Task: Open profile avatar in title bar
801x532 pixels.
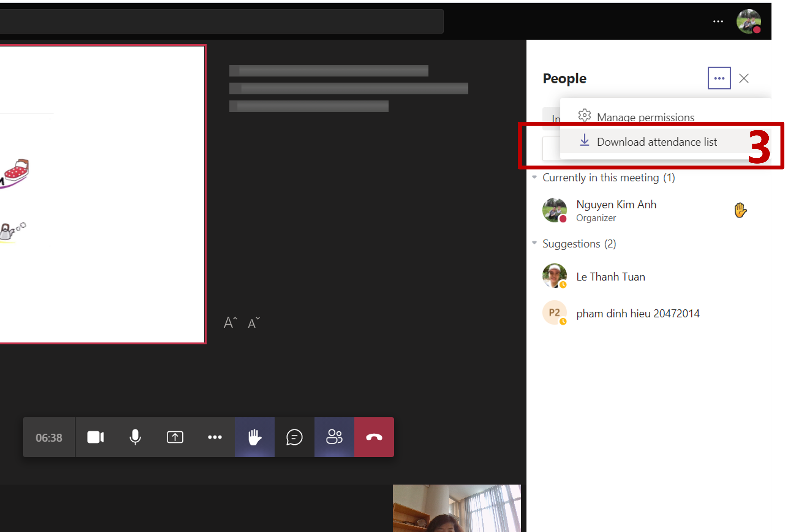Action: tap(748, 21)
